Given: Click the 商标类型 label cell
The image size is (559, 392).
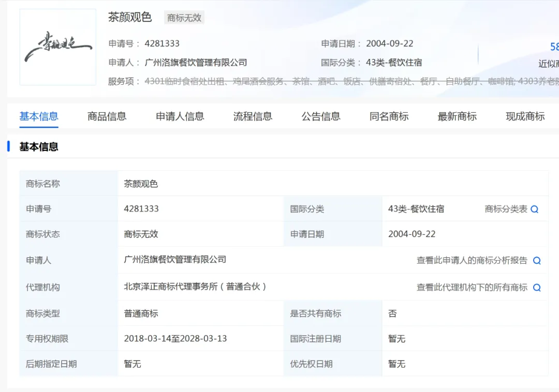Looking at the screenshot, I should [69, 314].
